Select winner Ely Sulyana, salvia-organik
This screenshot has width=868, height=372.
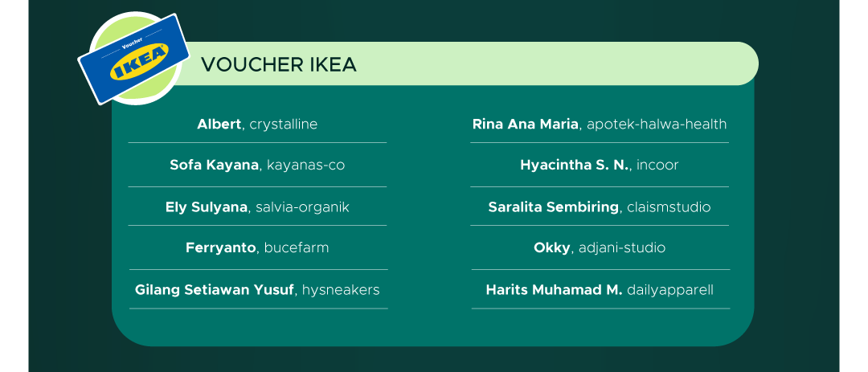(x=257, y=207)
